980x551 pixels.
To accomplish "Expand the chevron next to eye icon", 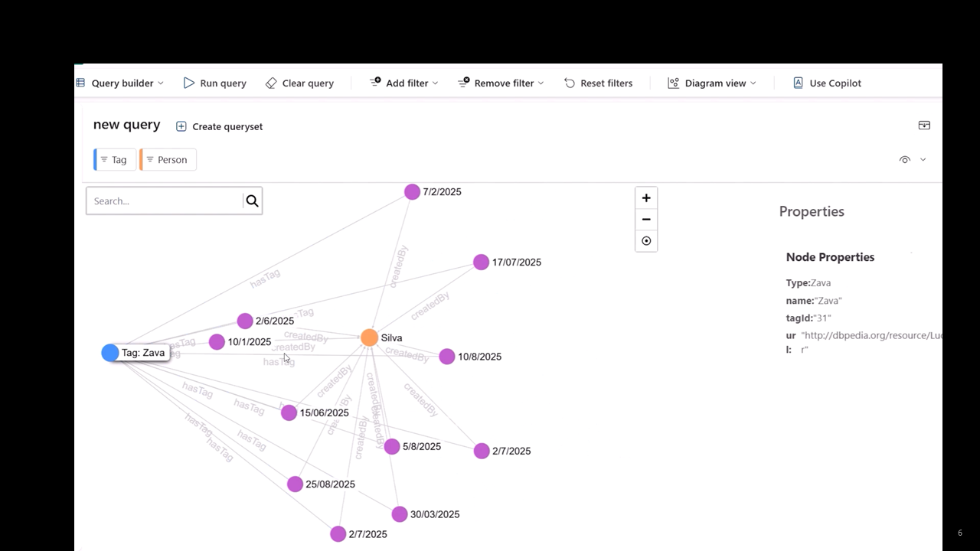I will (923, 160).
